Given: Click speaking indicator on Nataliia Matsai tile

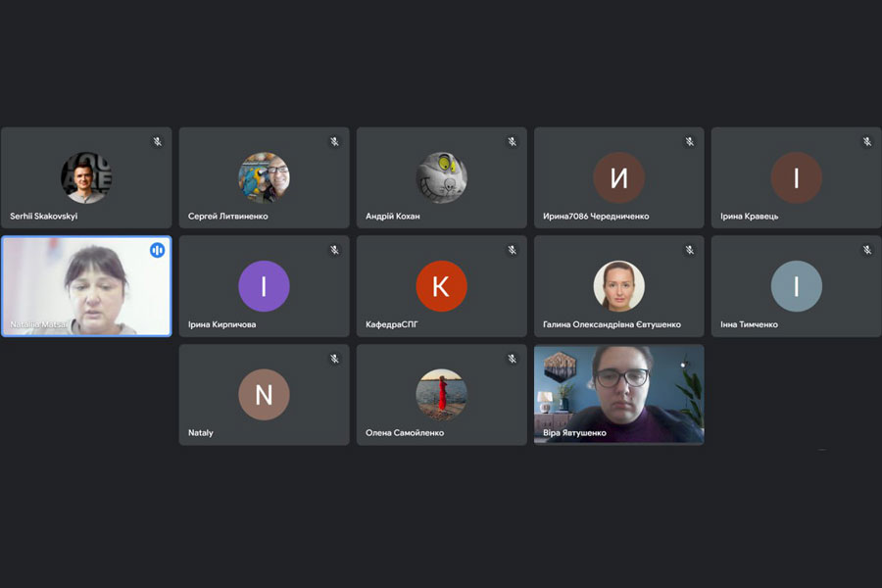Looking at the screenshot, I should (x=158, y=250).
